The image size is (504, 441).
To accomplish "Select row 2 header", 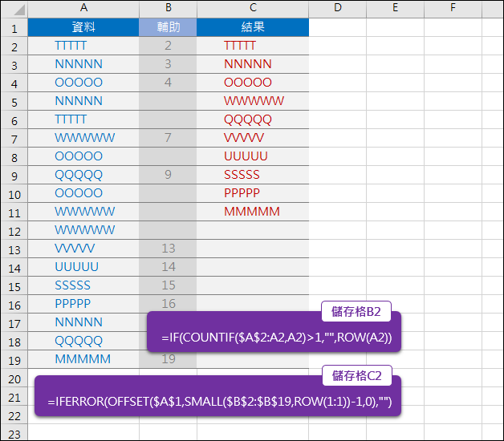I will point(14,46).
